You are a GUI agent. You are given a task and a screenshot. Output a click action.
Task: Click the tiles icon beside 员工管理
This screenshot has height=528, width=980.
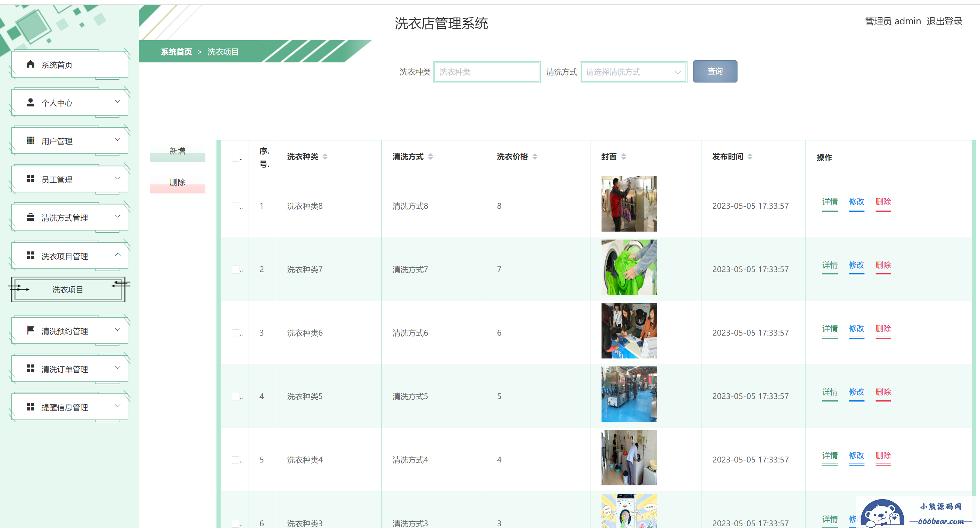[x=31, y=179]
